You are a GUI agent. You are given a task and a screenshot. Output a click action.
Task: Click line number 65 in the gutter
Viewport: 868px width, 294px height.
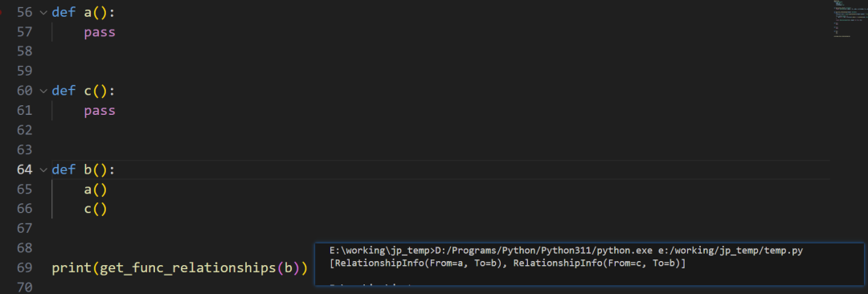pyautogui.click(x=25, y=190)
